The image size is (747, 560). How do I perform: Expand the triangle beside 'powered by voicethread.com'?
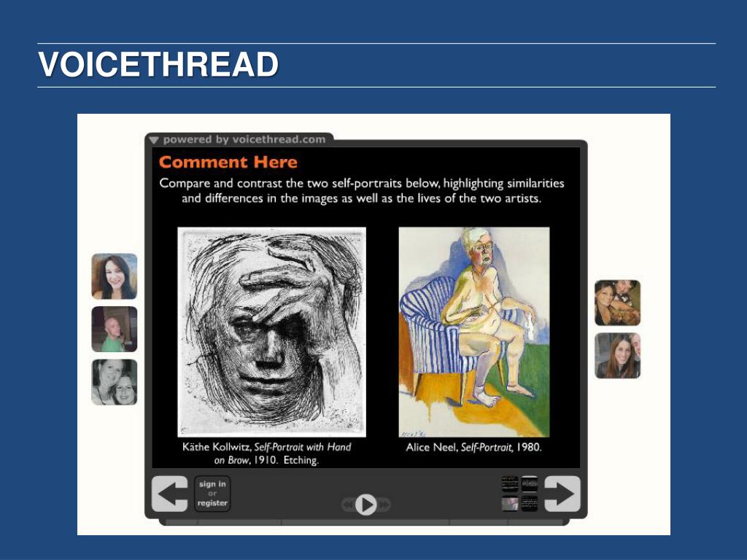point(153,140)
